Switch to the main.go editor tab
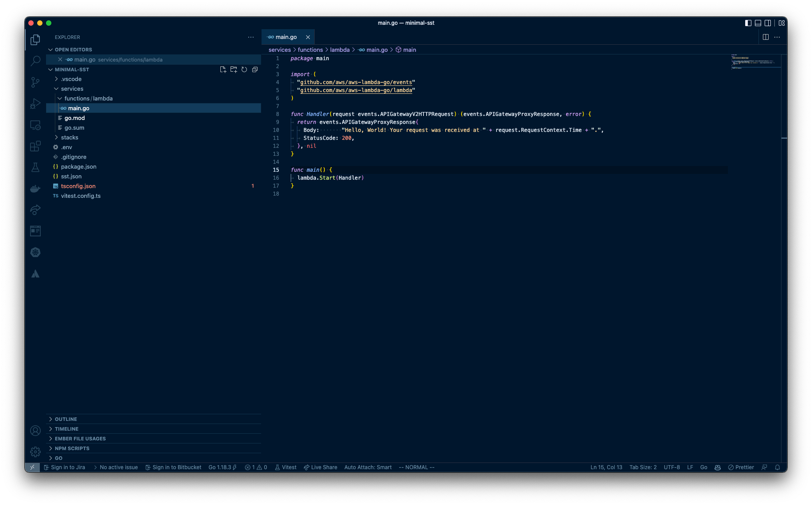 (285, 37)
